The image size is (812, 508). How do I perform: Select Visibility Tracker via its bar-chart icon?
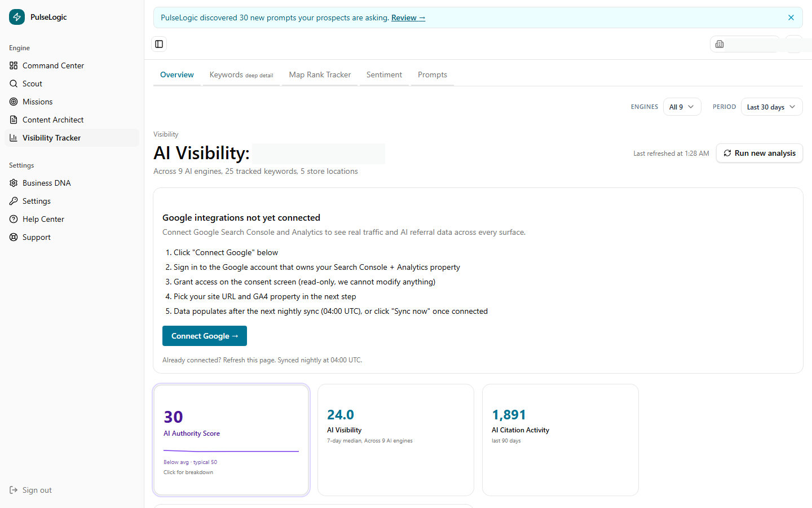click(x=14, y=138)
